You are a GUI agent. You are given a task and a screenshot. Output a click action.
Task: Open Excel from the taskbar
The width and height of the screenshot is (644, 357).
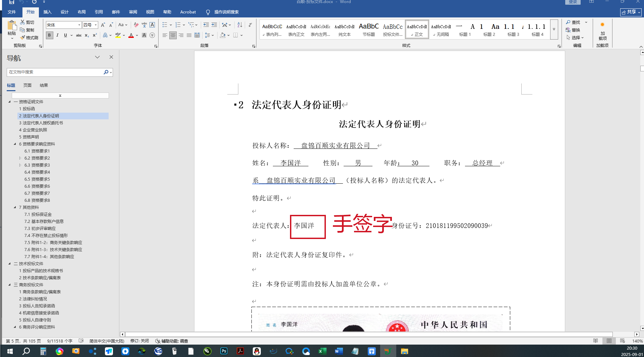point(322,351)
